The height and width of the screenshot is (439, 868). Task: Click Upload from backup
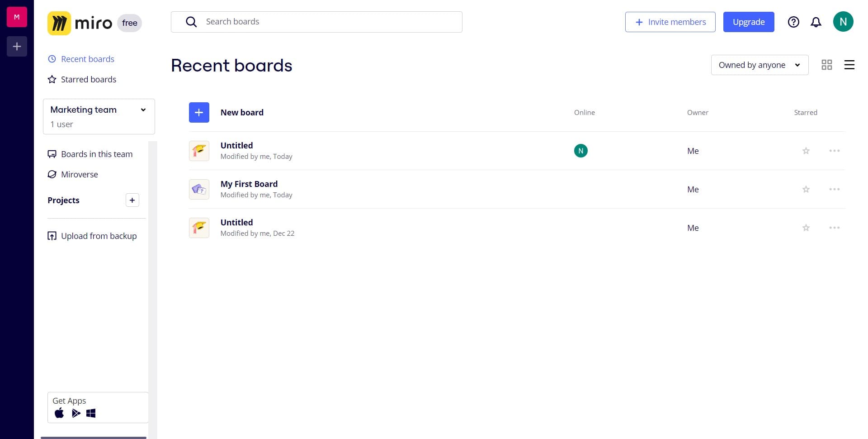99,236
